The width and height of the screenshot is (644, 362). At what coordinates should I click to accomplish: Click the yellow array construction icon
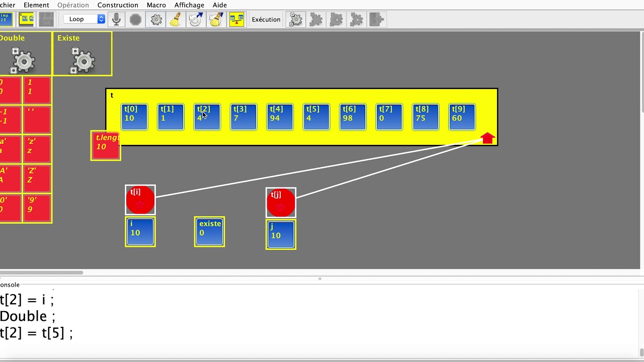pos(27,19)
